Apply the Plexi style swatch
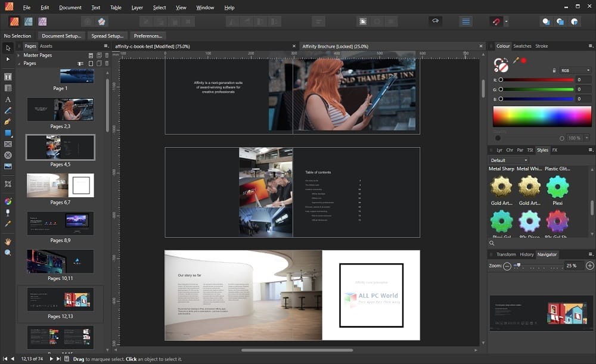Image resolution: width=596 pixels, height=364 pixels. click(x=557, y=187)
